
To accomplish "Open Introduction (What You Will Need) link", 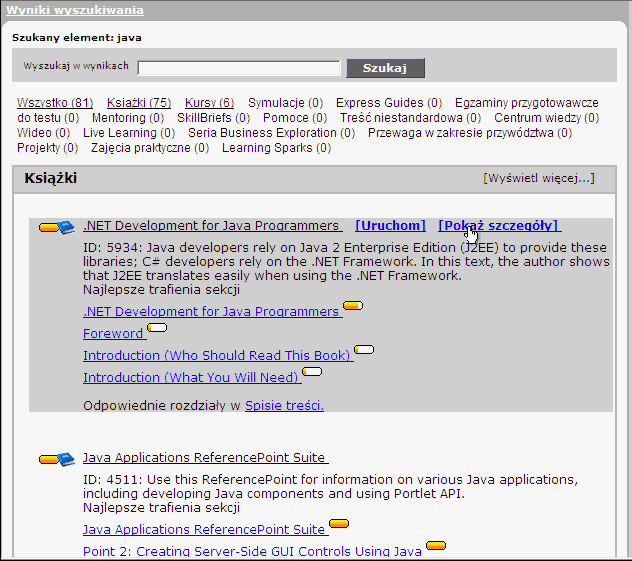I will pyautogui.click(x=192, y=378).
